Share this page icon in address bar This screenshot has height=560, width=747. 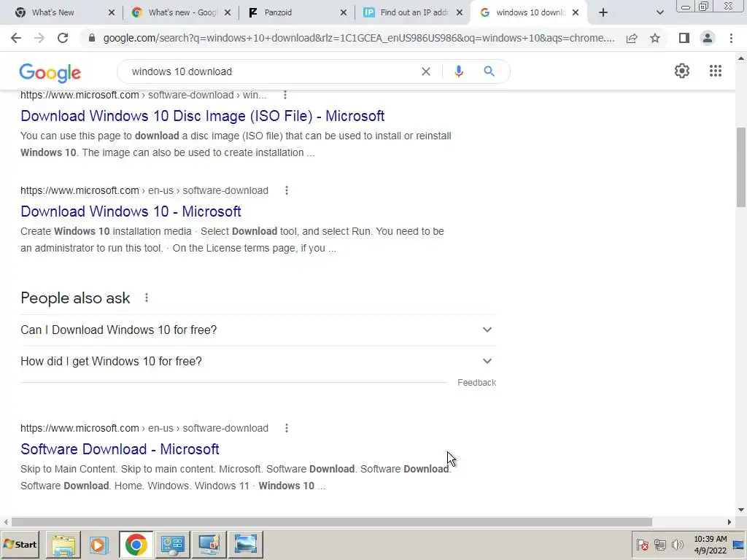point(632,38)
